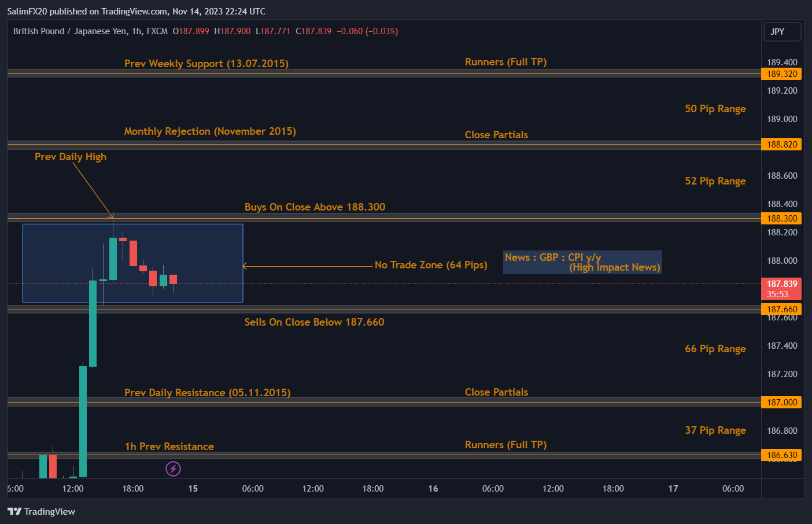The image size is (812, 524).
Task: Click 'Runners (Full TP)' on the 189.320 line
Action: [x=505, y=62]
